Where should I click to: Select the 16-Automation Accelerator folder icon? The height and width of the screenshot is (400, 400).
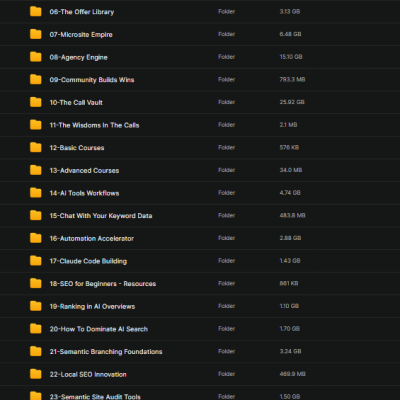36,238
